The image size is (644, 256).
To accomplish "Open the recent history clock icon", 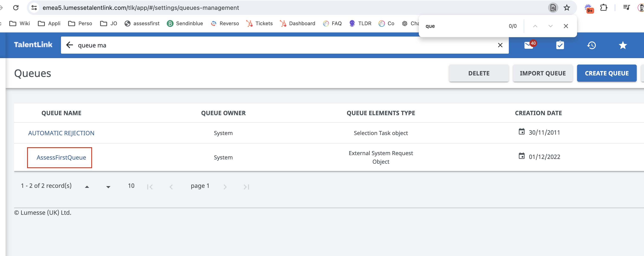I will coord(591,45).
